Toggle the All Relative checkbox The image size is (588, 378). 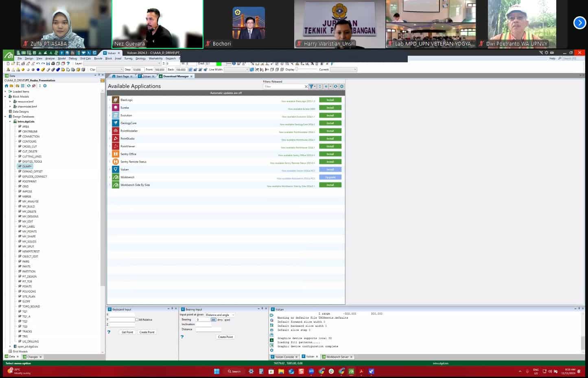click(137, 319)
